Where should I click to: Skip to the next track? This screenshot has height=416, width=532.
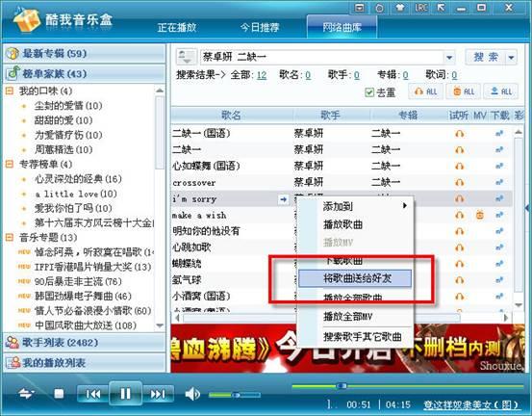(158, 394)
